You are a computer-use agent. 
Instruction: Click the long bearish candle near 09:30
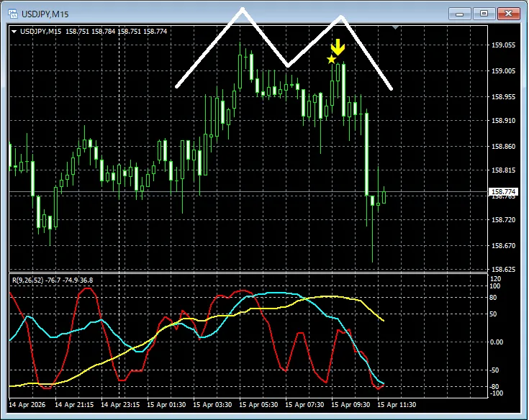(x=366, y=153)
